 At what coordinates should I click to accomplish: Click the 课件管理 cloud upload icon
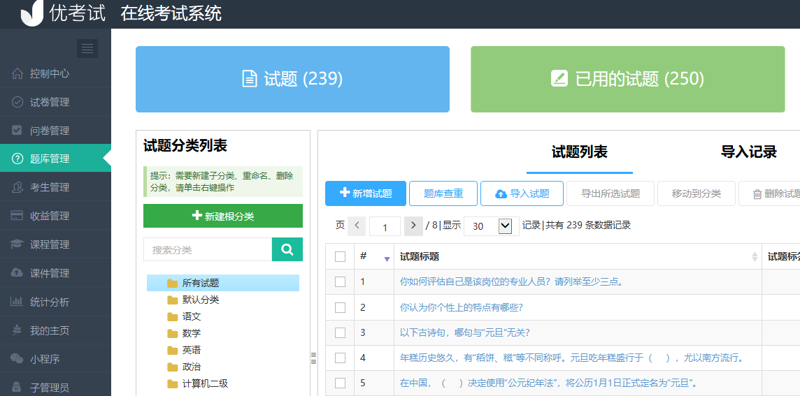17,273
